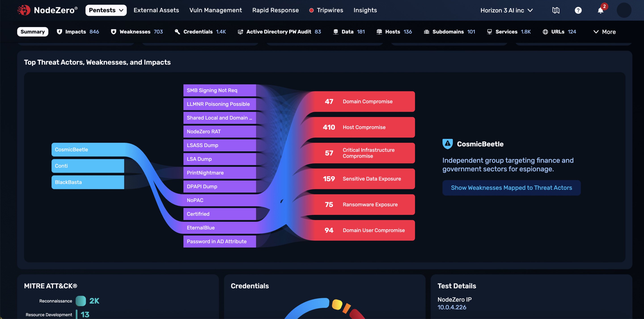Click SMB Signing Not Req weakness

(220, 90)
